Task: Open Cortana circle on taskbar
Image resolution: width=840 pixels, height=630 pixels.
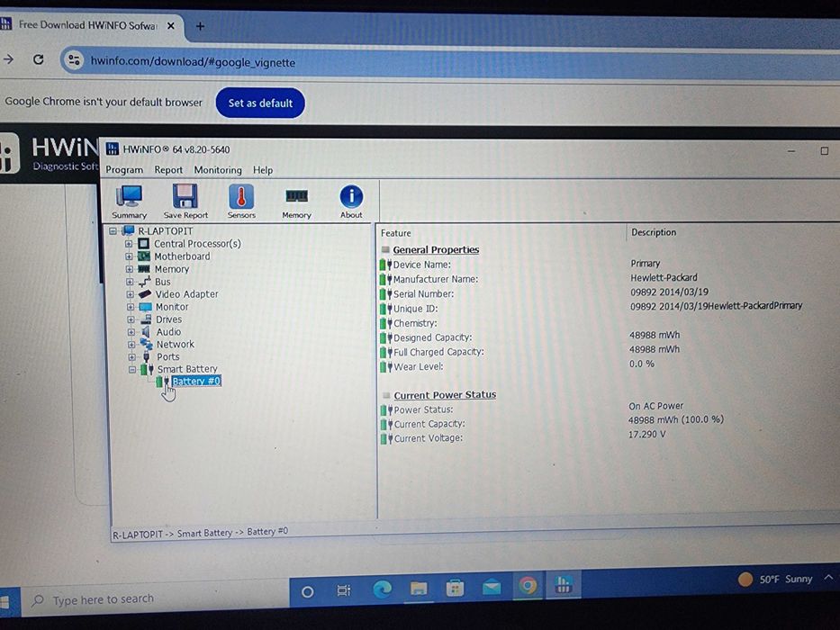Action: click(308, 592)
